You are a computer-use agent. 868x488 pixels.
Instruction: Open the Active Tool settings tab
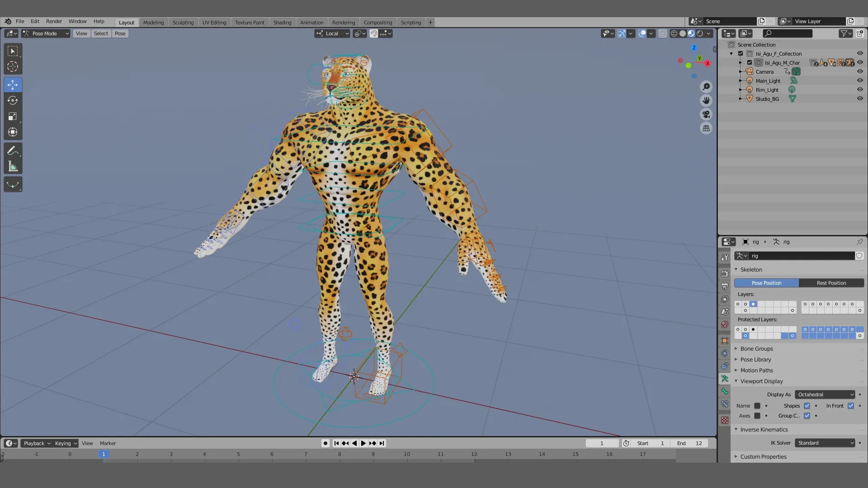tap(725, 257)
